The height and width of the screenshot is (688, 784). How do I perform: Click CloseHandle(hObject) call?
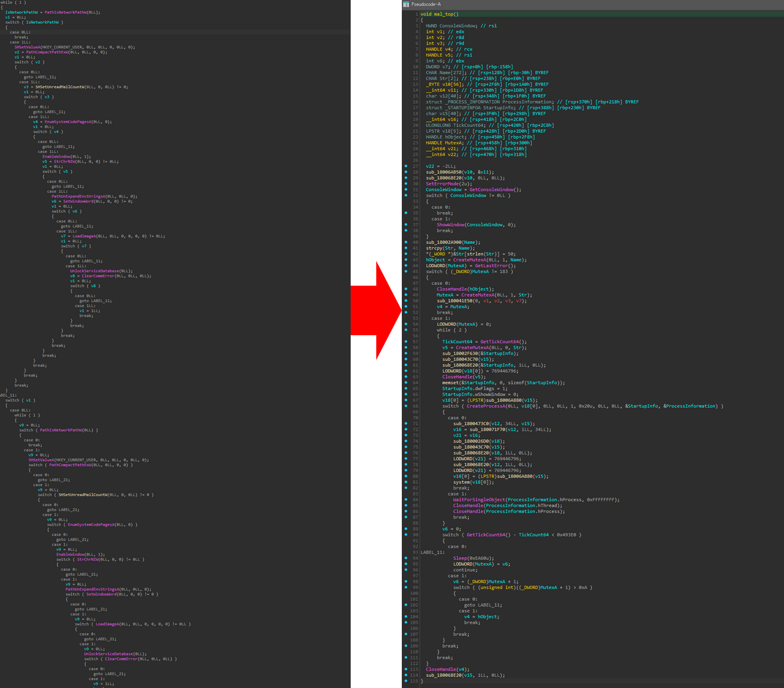[465, 289]
